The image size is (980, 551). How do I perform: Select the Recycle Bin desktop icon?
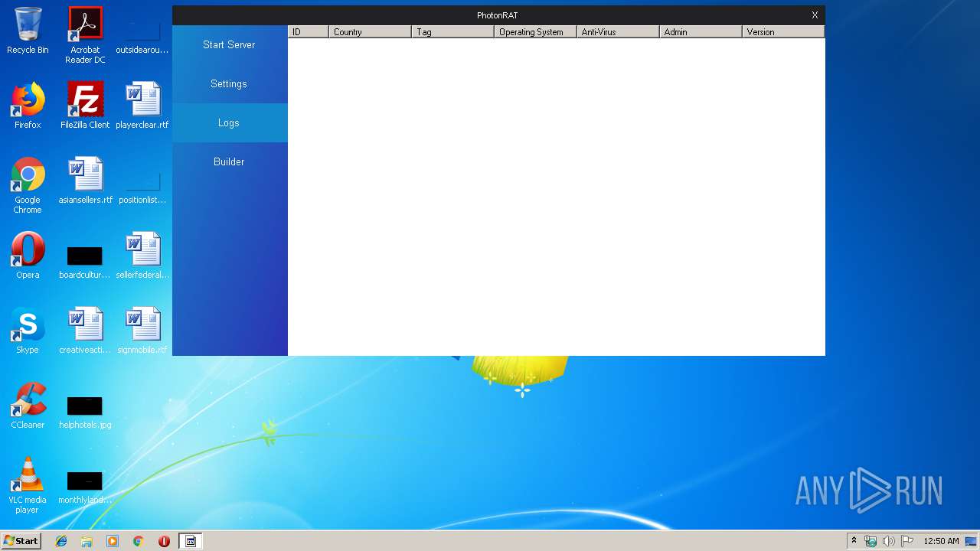(28, 31)
